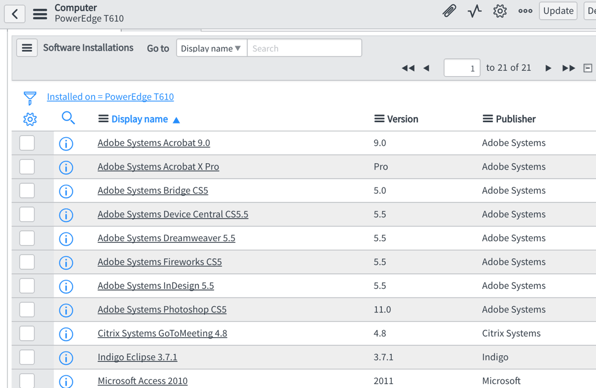Open Publisher column options menu
The image size is (596, 388).
tap(488, 119)
